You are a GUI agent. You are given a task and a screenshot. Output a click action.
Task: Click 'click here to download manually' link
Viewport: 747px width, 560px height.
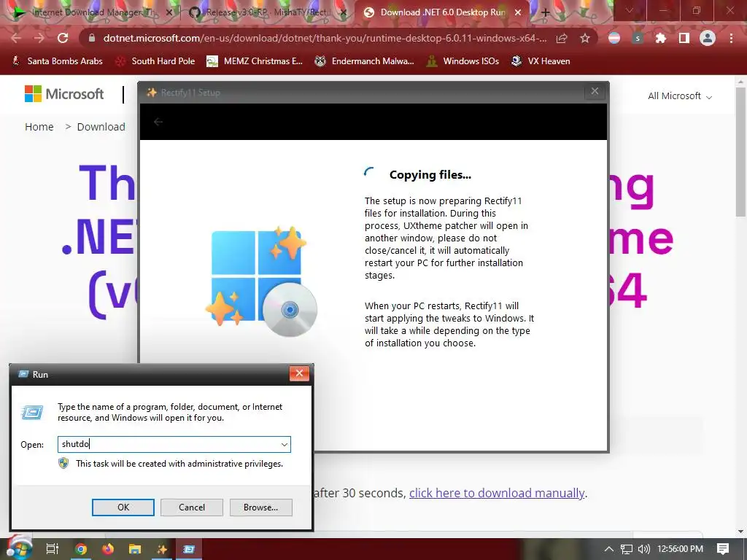click(x=497, y=493)
